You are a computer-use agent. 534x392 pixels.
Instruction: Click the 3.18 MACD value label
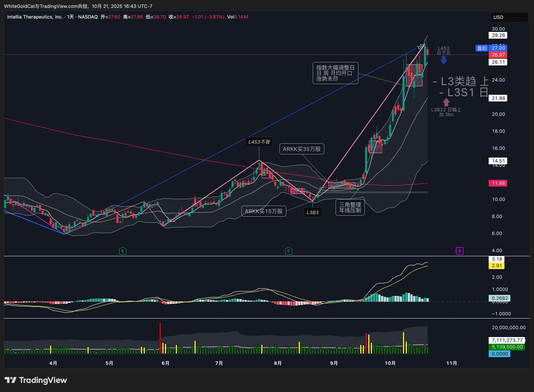pos(497,259)
